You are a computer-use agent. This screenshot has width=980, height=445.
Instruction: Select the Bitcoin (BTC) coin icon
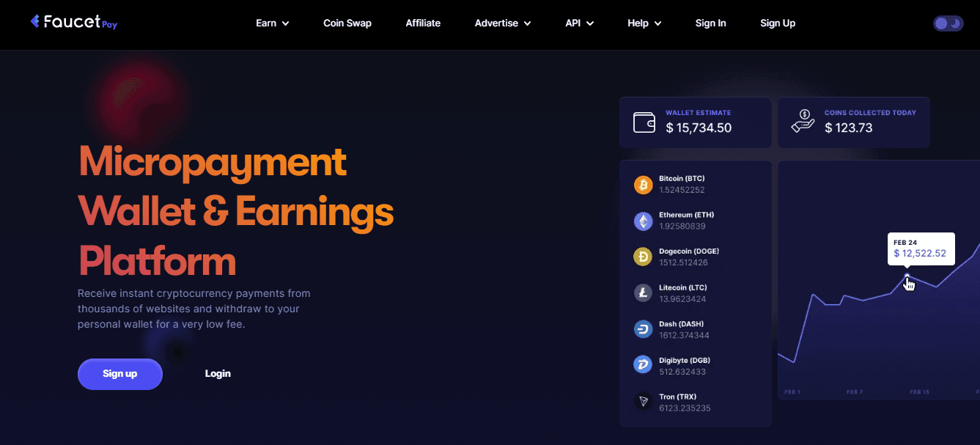(x=643, y=185)
